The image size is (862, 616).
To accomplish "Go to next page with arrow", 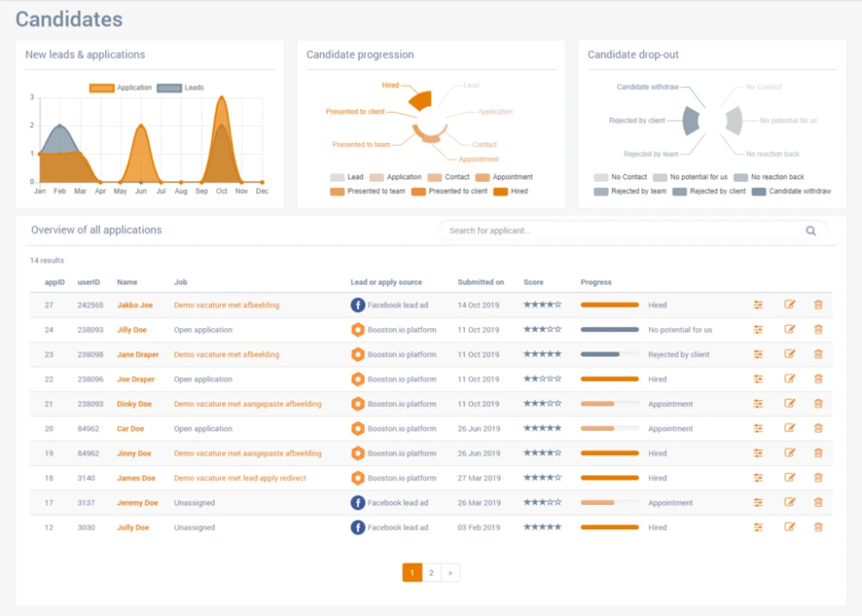I will pos(450,573).
